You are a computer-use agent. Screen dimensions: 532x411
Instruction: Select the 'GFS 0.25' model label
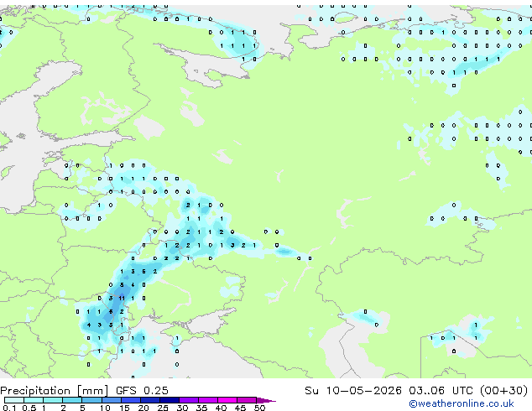142,391
